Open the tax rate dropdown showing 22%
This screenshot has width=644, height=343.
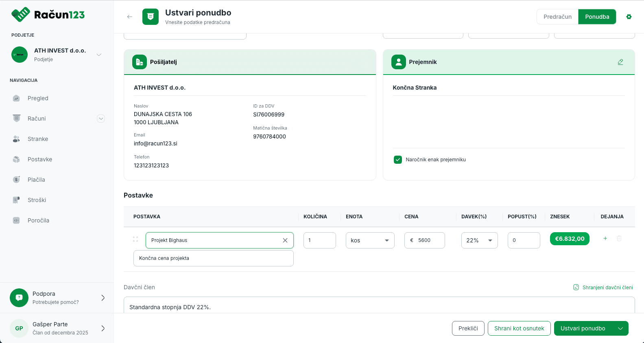click(x=479, y=240)
